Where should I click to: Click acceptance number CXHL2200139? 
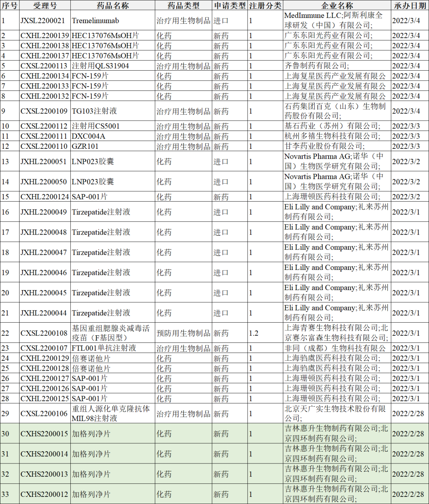tap(45, 35)
